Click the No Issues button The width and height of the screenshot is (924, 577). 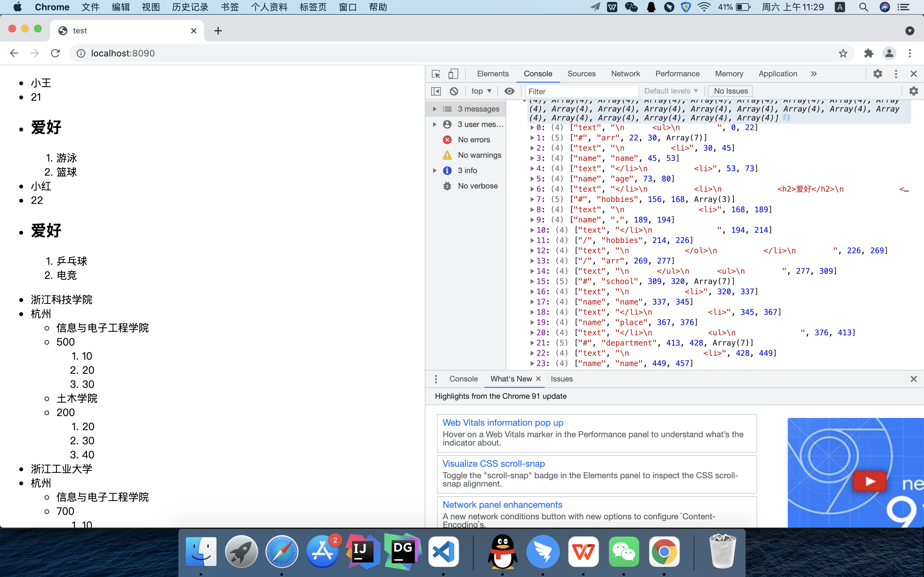pyautogui.click(x=730, y=91)
